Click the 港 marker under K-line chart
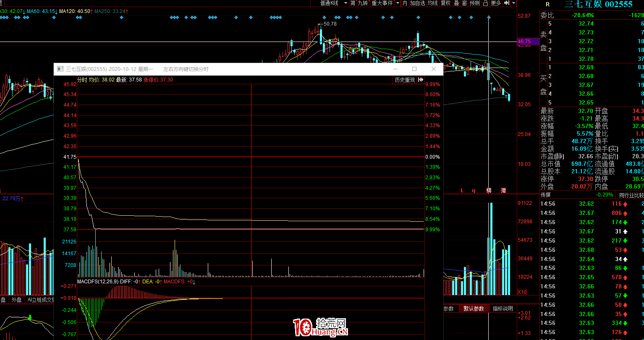The height and width of the screenshot is (340, 644). 503,191
